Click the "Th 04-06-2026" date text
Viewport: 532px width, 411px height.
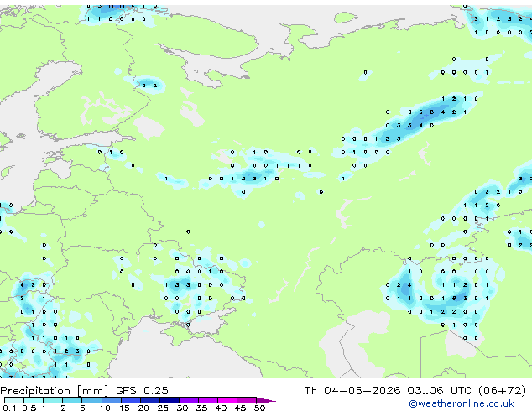pyautogui.click(x=352, y=391)
